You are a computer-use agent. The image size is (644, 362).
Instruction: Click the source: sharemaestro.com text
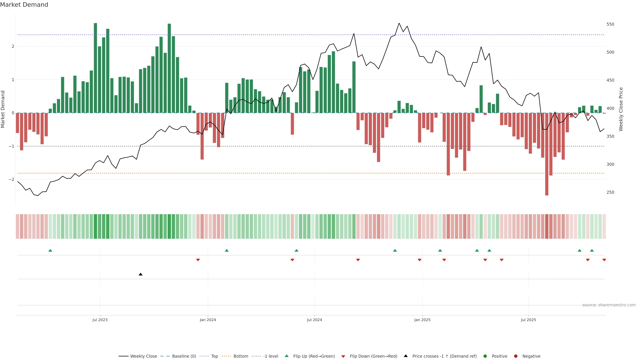tap(609, 305)
